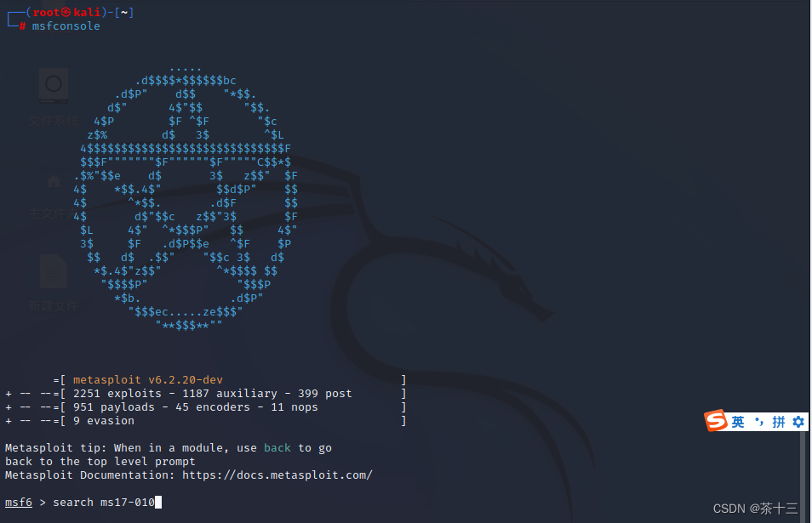Click the 'search ms17-010' command text
Screen dimensions: 812x523
tap(104, 503)
